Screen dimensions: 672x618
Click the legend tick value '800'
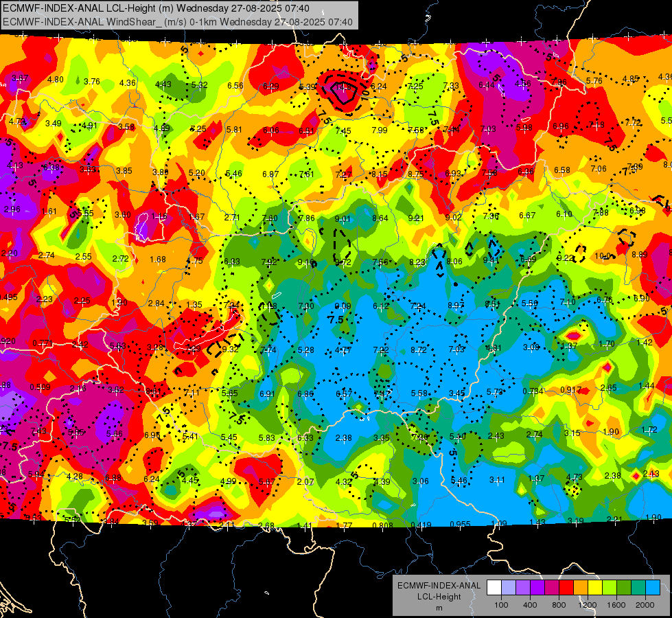coord(559,605)
